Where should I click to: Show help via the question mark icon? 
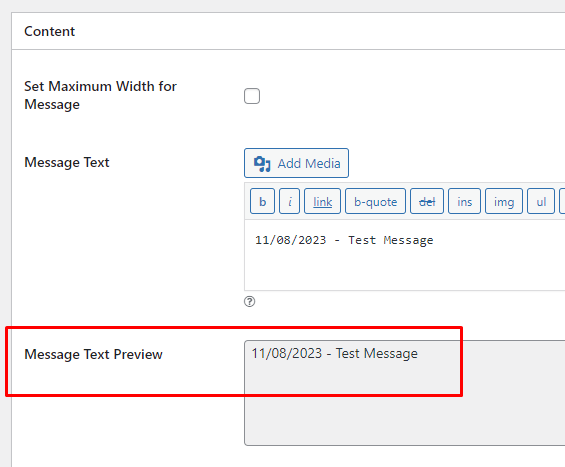(x=249, y=301)
